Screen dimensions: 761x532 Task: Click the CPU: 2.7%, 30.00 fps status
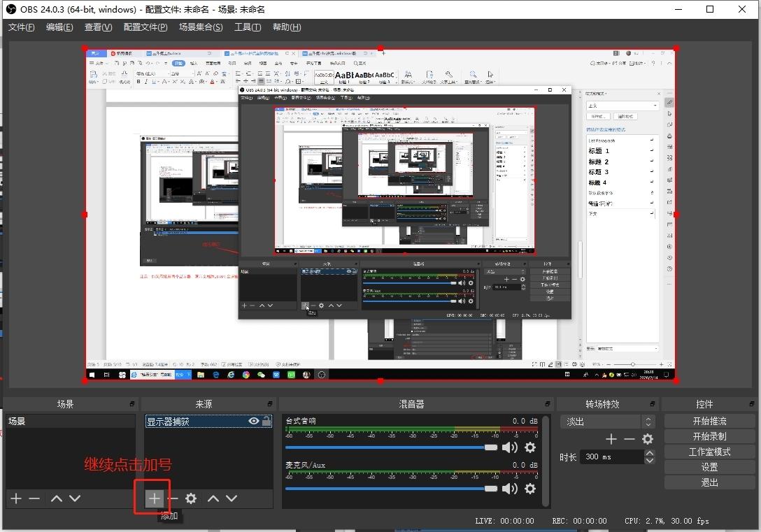667,521
